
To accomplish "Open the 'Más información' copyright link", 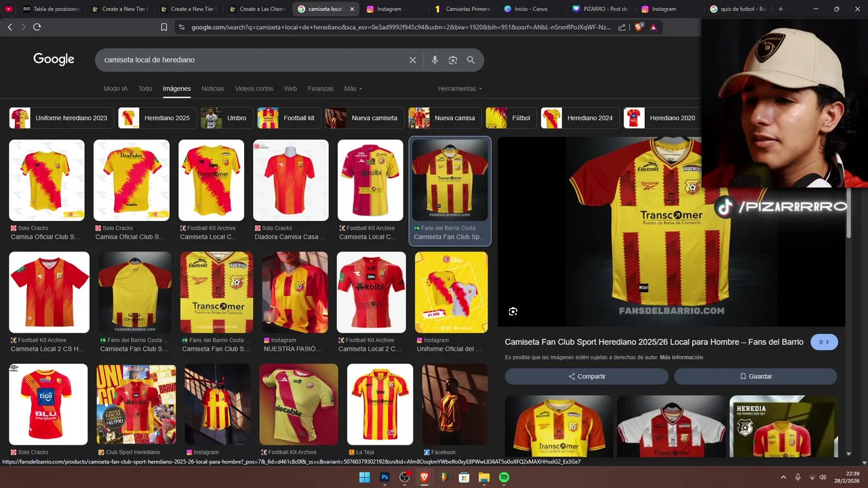I will click(x=681, y=357).
